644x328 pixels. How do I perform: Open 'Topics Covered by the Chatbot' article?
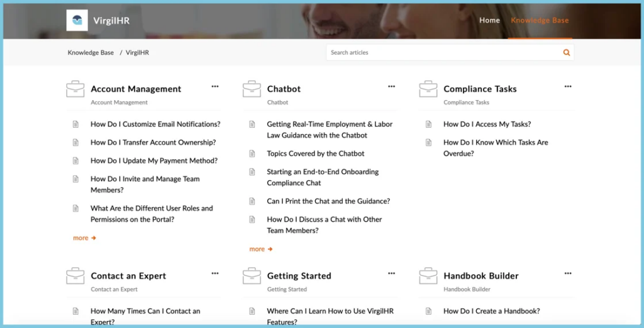pyautogui.click(x=316, y=154)
